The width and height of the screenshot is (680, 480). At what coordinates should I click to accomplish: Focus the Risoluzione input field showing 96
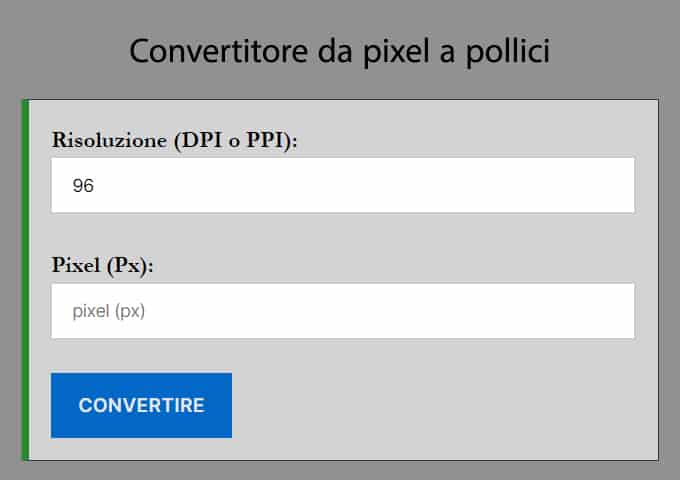tap(343, 185)
